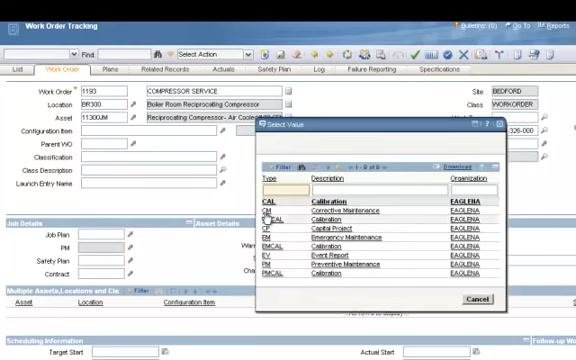Click the green checkmark toolbar icon
Screen dimensions: 576x360
click(415, 55)
